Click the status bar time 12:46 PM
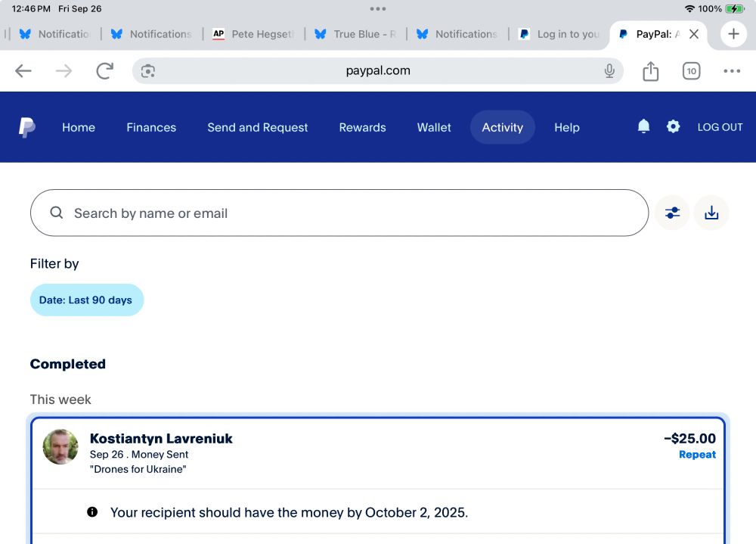The height and width of the screenshot is (544, 756). (31, 8)
